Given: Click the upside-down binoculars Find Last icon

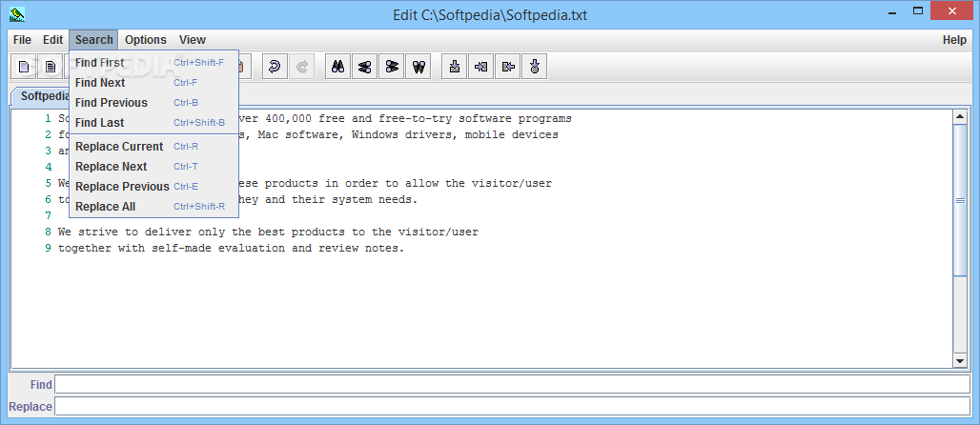Looking at the screenshot, I should pyautogui.click(x=419, y=67).
